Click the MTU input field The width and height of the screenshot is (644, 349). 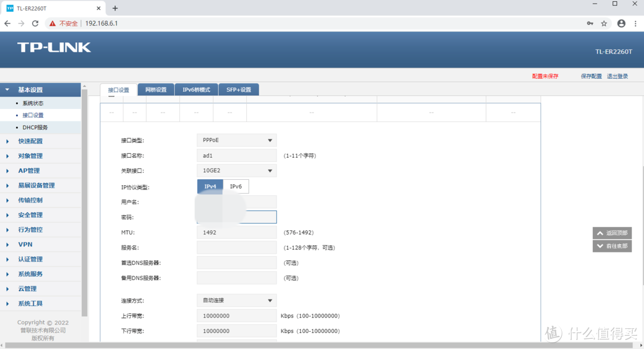tap(236, 232)
